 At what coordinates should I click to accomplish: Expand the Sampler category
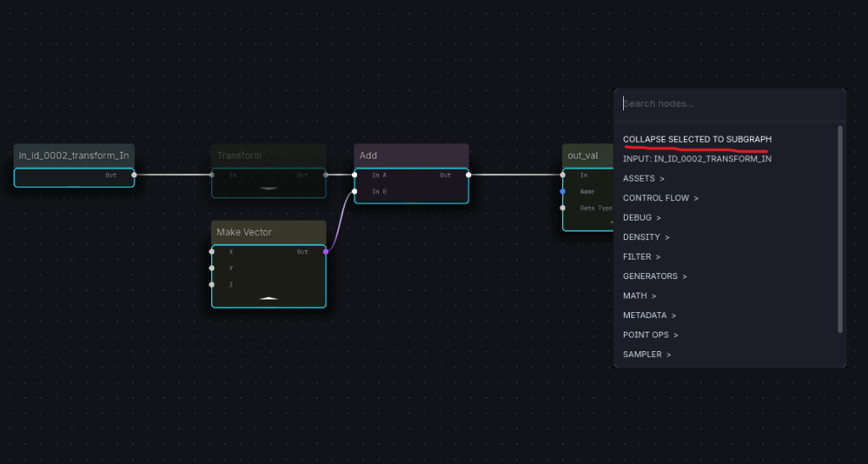[647, 355]
